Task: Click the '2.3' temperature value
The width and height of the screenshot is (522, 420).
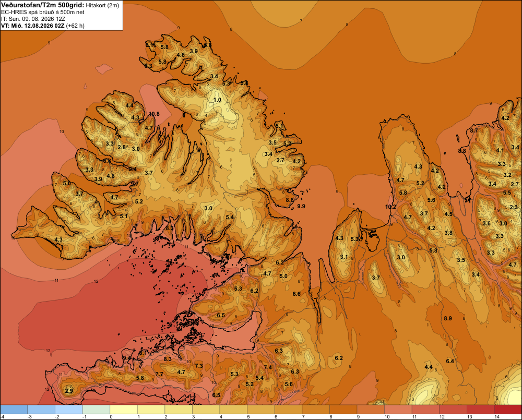Action: click(514, 207)
